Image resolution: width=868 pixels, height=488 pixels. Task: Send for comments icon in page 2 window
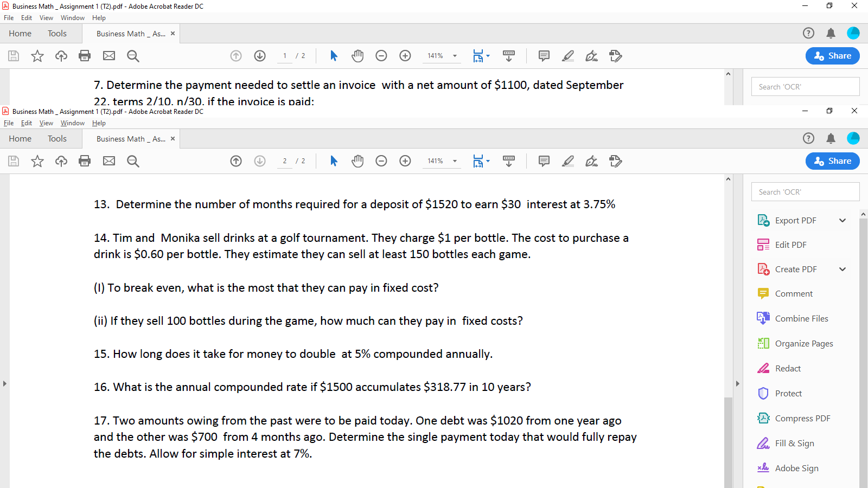click(616, 161)
